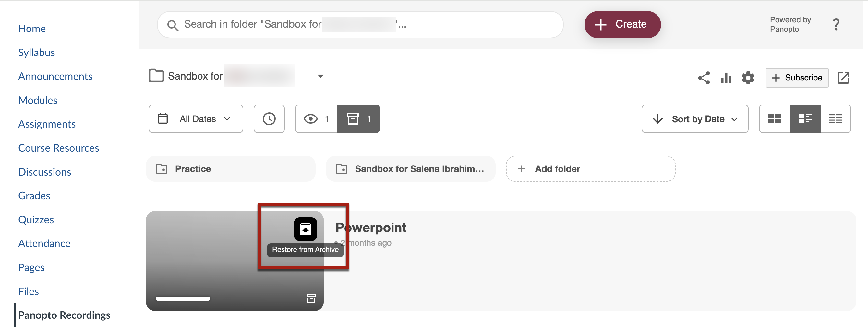The height and width of the screenshot is (333, 868).
Task: Open Course Resources in course navigation
Action: tap(59, 148)
